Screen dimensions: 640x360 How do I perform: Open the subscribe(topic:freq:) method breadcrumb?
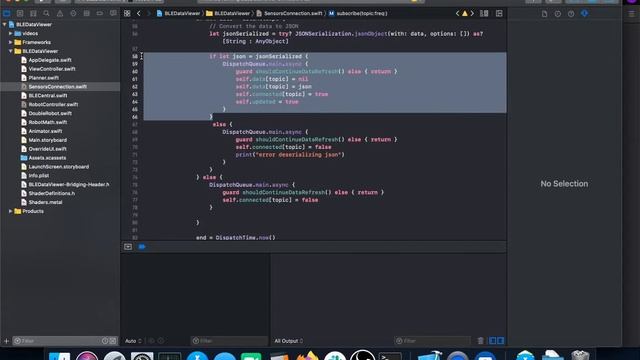[x=358, y=13]
